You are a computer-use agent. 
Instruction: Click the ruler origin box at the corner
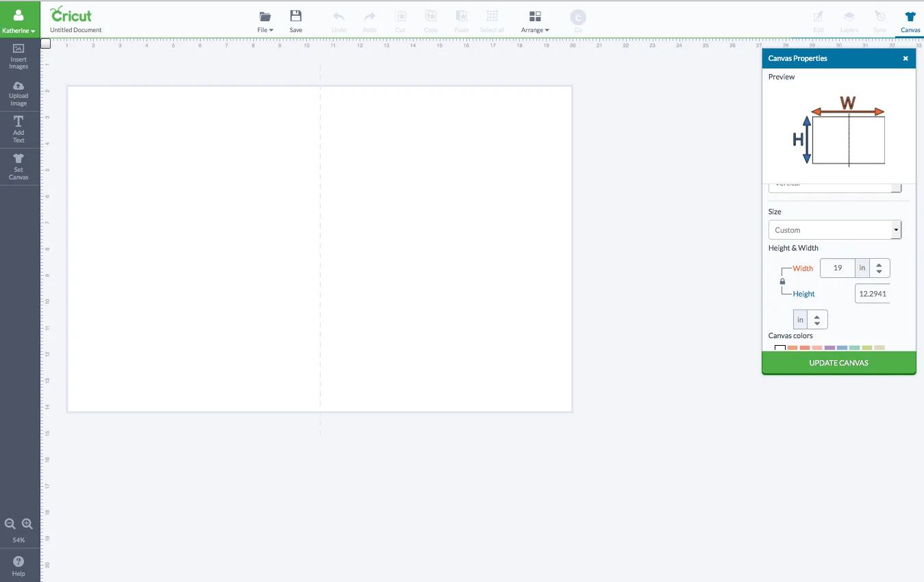point(46,44)
